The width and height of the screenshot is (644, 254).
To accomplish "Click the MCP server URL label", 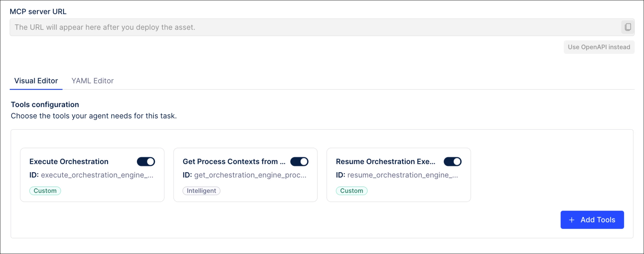I will 38,12.
